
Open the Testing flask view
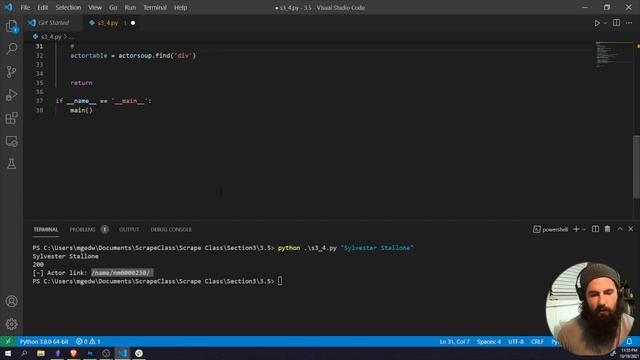(11, 164)
